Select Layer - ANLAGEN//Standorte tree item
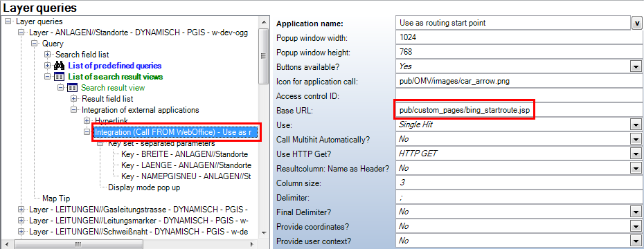Image resolution: width=644 pixels, height=249 pixels. click(x=138, y=33)
